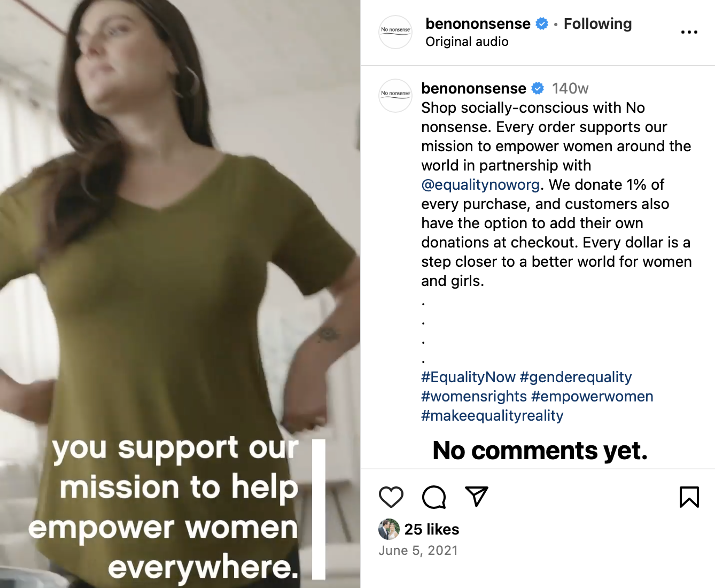Screen dimensions: 715x588
Task: Like the post with the heart icon
Action: click(391, 497)
